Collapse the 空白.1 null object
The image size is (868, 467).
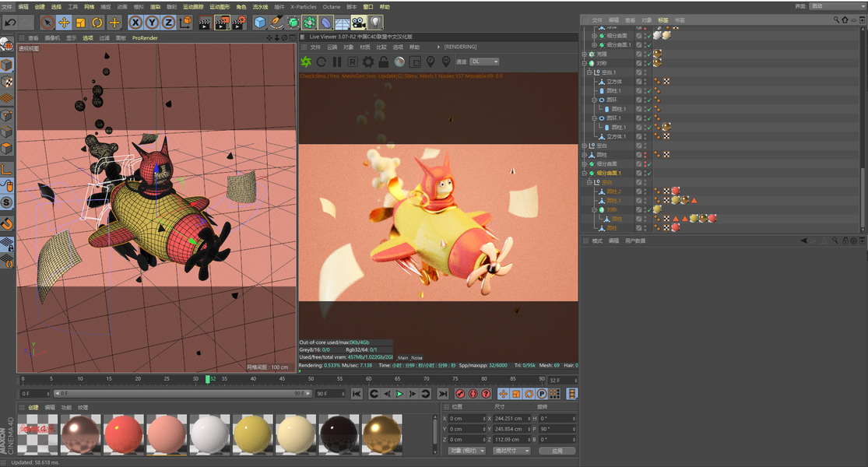(x=589, y=72)
